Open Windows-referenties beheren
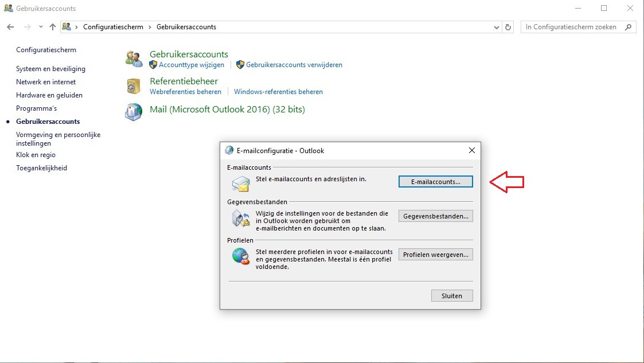This screenshot has height=363, width=644. point(278,92)
